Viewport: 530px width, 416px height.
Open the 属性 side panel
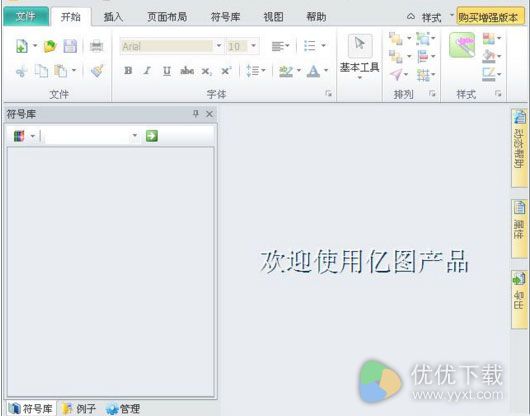(519, 229)
